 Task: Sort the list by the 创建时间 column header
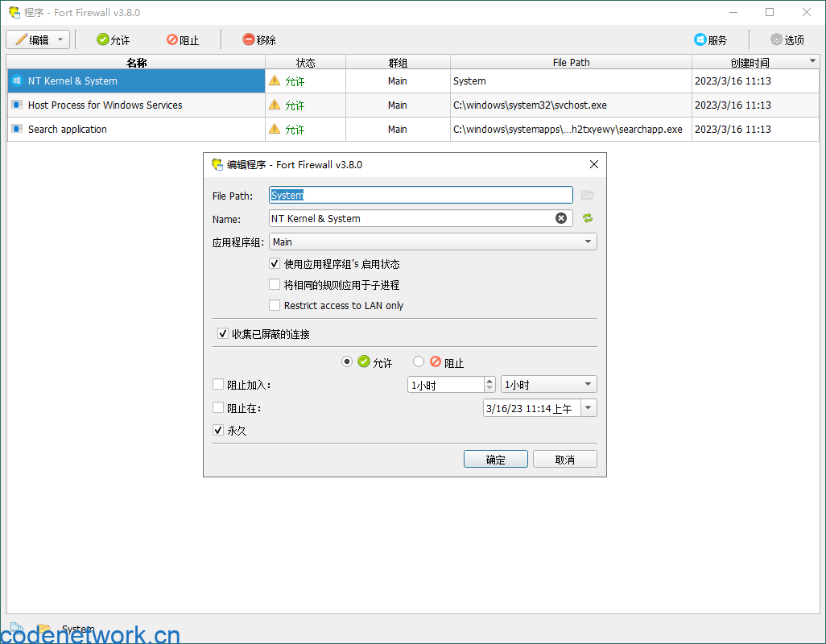click(x=750, y=62)
